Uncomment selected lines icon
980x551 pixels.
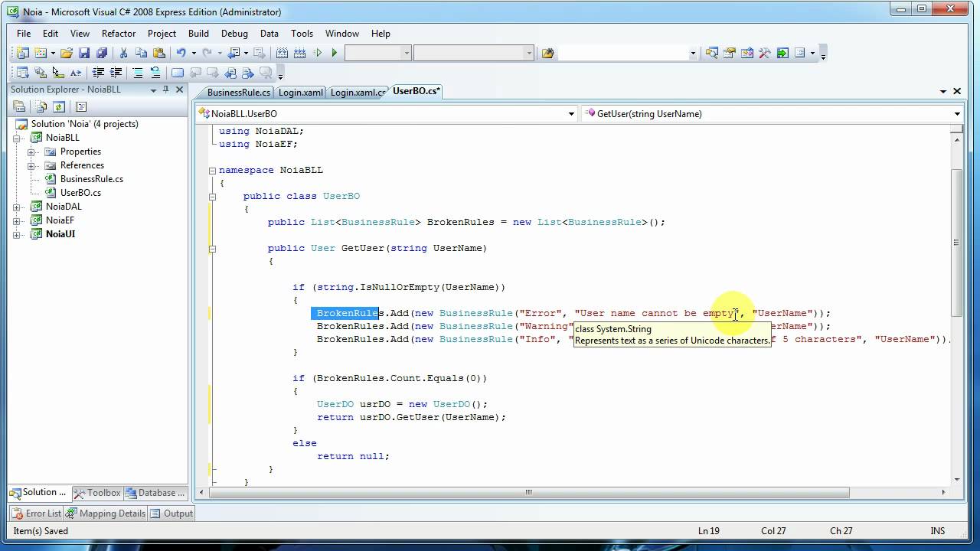click(x=155, y=73)
